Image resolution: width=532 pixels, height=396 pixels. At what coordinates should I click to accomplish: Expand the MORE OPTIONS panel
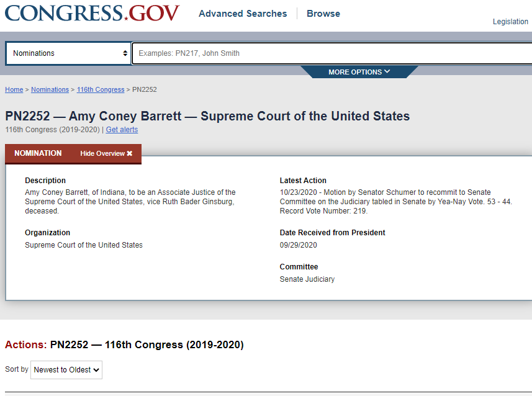[x=359, y=72]
